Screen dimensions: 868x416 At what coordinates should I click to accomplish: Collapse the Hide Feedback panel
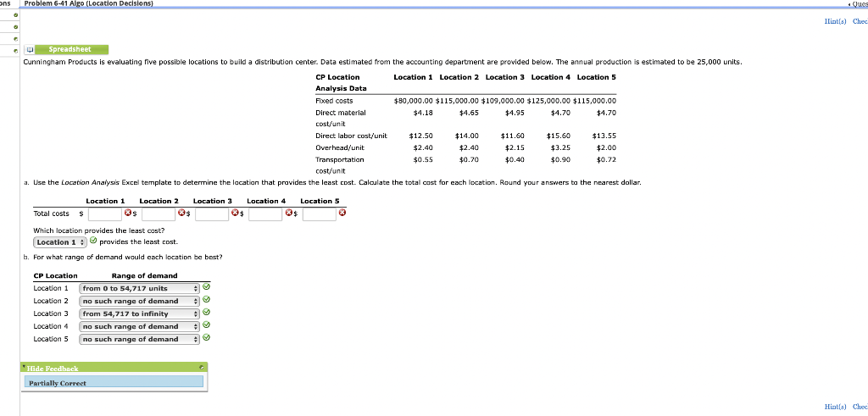pyautogui.click(x=52, y=369)
